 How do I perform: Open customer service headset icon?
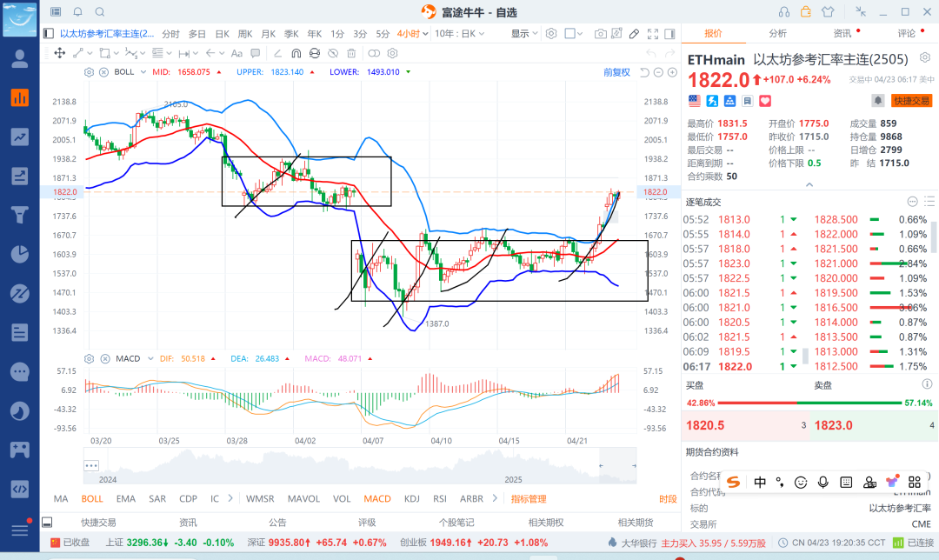coord(784,12)
